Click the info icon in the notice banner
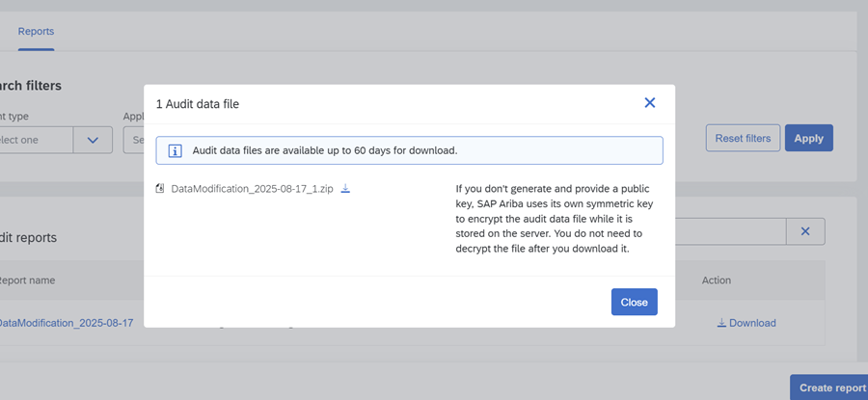 [x=175, y=150]
